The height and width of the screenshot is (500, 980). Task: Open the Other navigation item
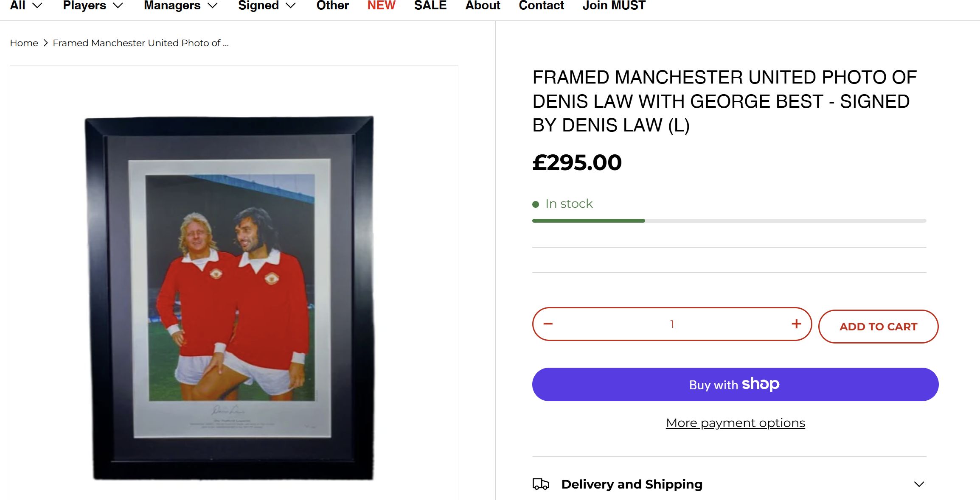332,6
